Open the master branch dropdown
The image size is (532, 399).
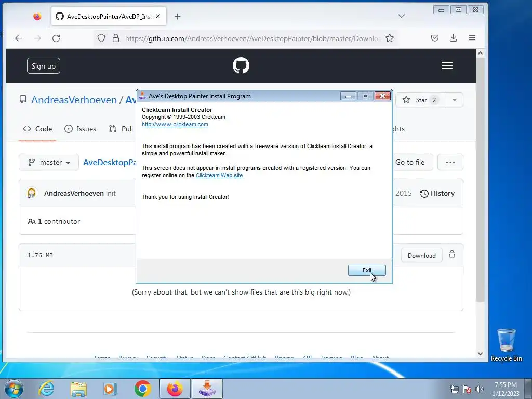[49, 162]
